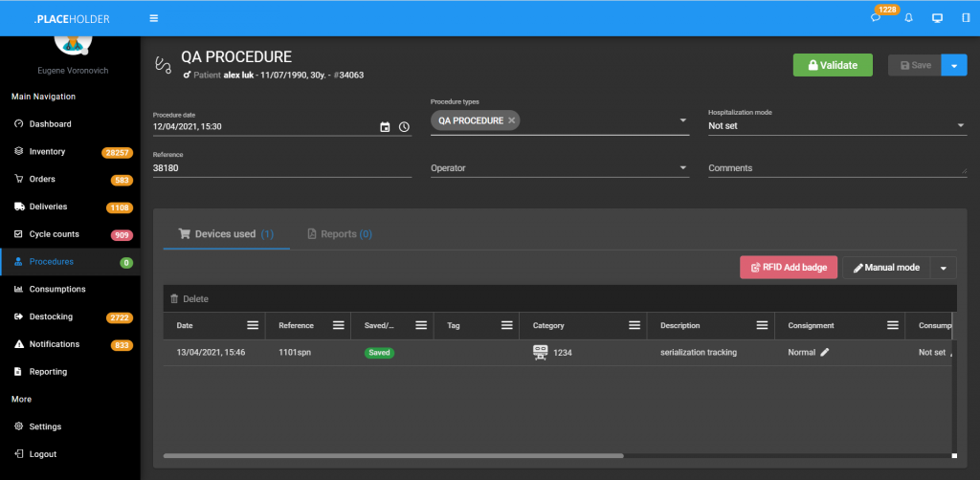Click the green Validate button
The image size is (980, 480).
point(833,65)
